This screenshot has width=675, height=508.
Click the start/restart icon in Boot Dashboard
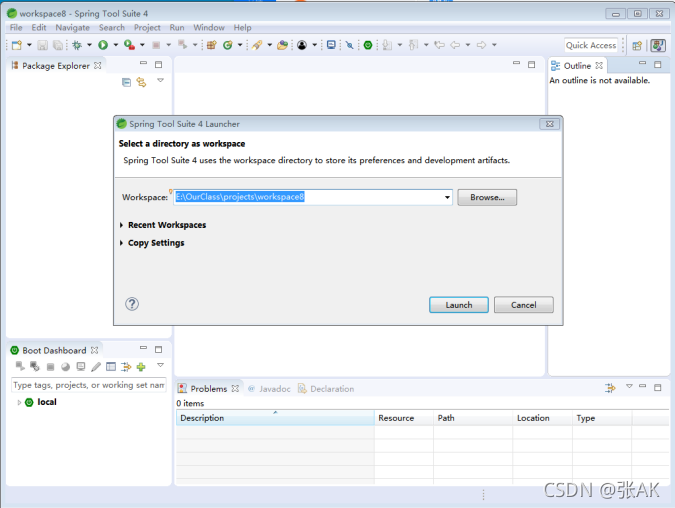(20, 366)
